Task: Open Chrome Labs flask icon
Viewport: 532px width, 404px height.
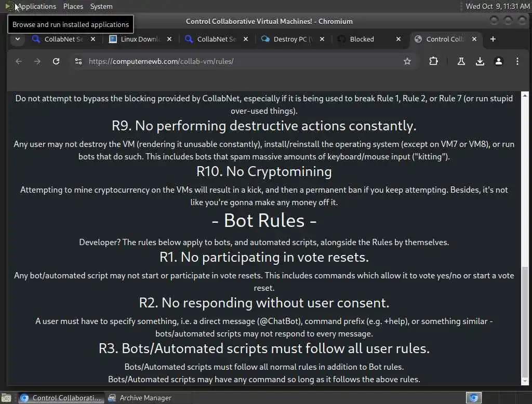Action: [461, 61]
